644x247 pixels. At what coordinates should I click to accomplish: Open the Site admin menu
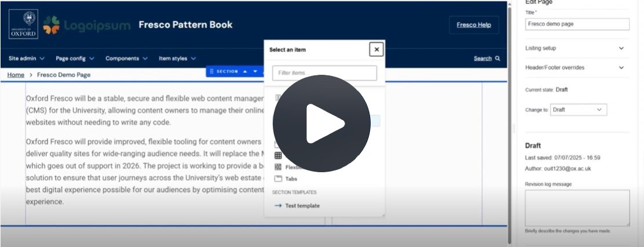(27, 59)
